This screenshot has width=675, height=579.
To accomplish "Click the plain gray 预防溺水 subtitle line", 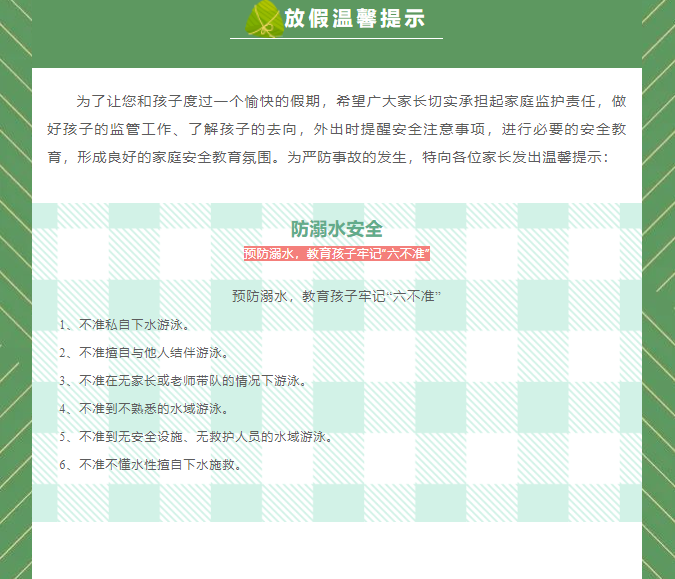I will click(x=337, y=296).
